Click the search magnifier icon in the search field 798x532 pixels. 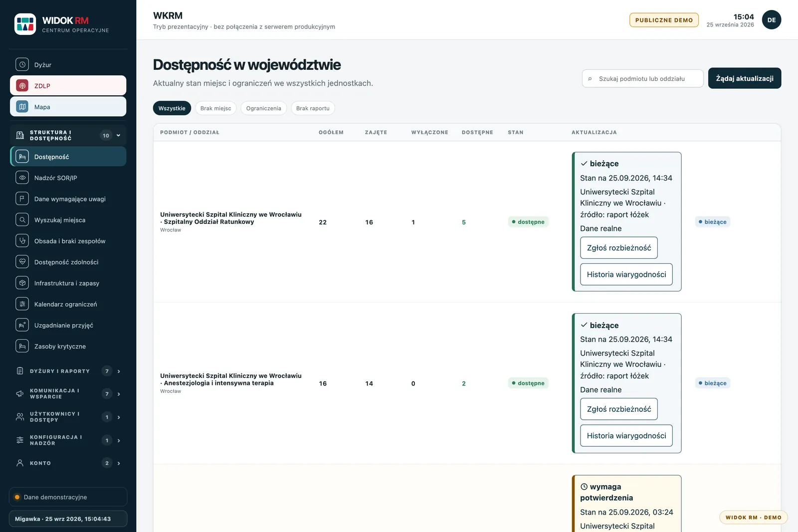pos(590,79)
